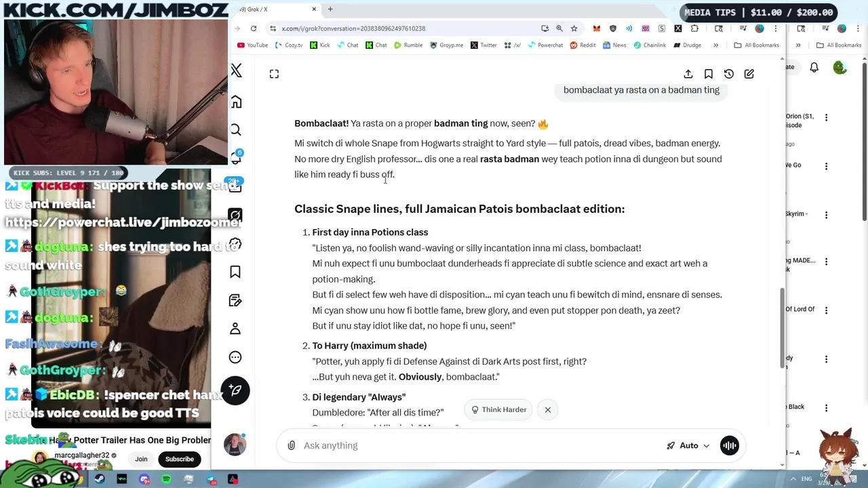This screenshot has height=488, width=868.
Task: Open More options in X sidebar
Action: (x=235, y=357)
